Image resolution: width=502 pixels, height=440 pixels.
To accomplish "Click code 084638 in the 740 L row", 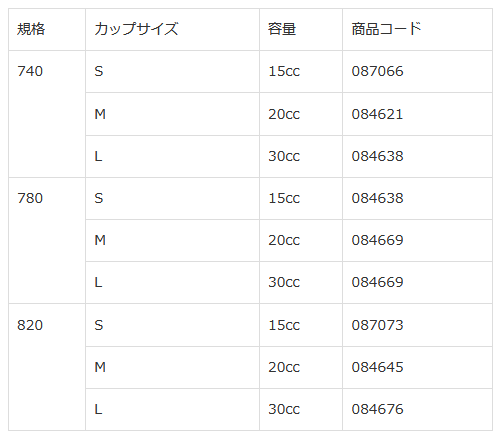I will (377, 156).
